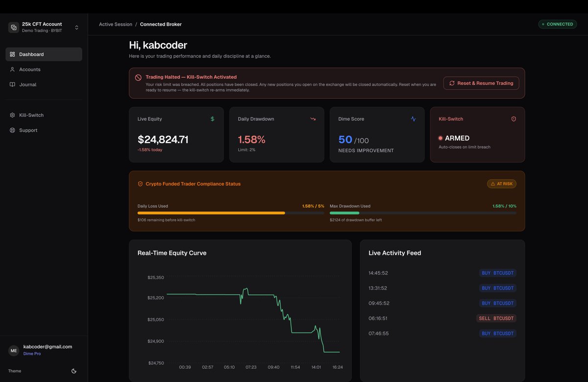Click the Trading Halted — Kill-Switch Activated title

(191, 77)
